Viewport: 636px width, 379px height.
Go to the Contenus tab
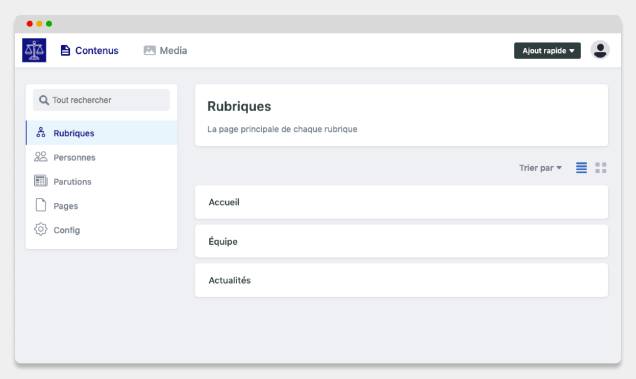90,50
